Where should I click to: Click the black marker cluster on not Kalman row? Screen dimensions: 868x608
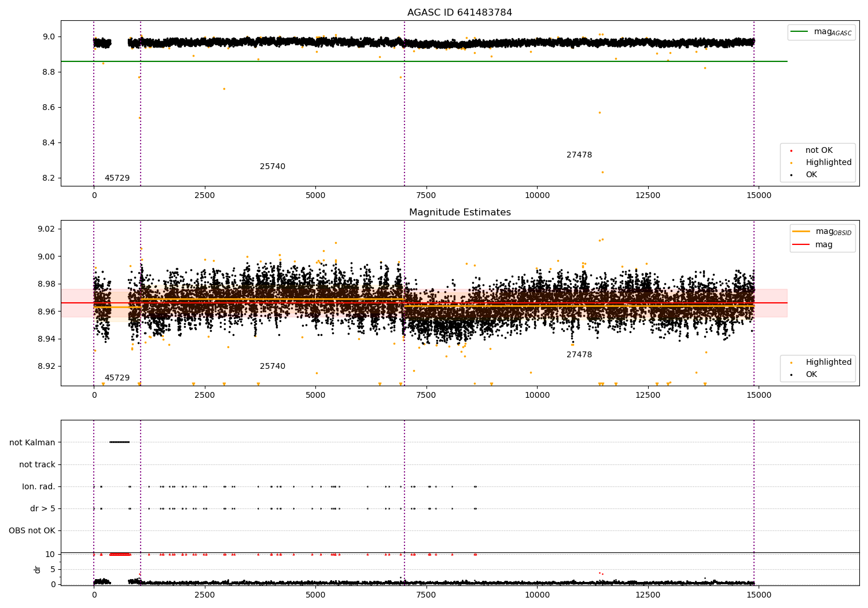click(x=119, y=442)
